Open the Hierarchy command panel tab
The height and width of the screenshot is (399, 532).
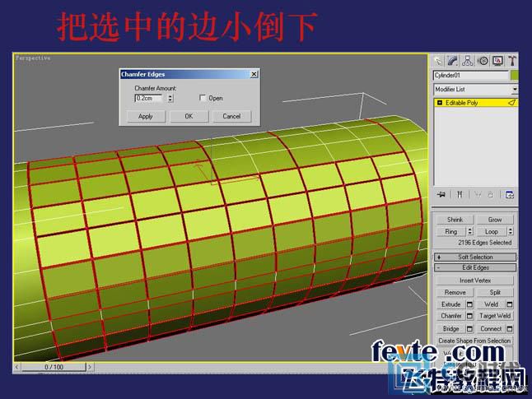coord(468,61)
